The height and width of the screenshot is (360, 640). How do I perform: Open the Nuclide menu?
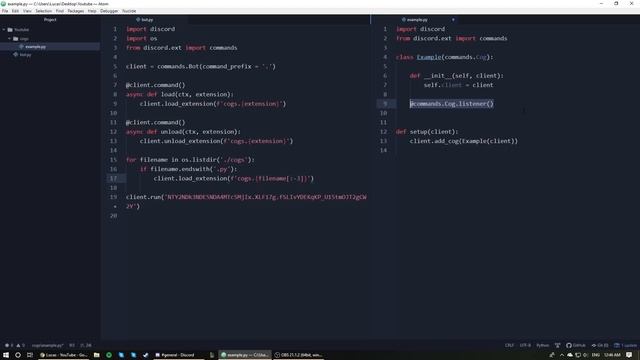(x=129, y=11)
